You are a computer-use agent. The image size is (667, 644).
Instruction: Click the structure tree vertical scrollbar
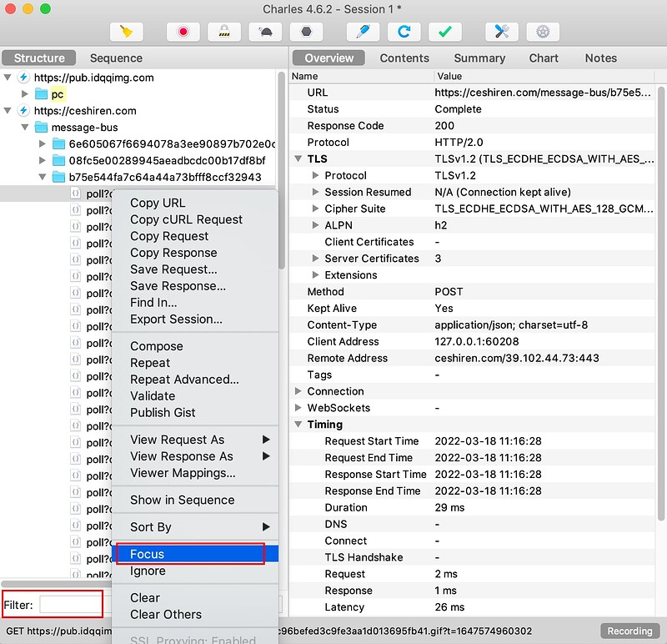pos(281,170)
